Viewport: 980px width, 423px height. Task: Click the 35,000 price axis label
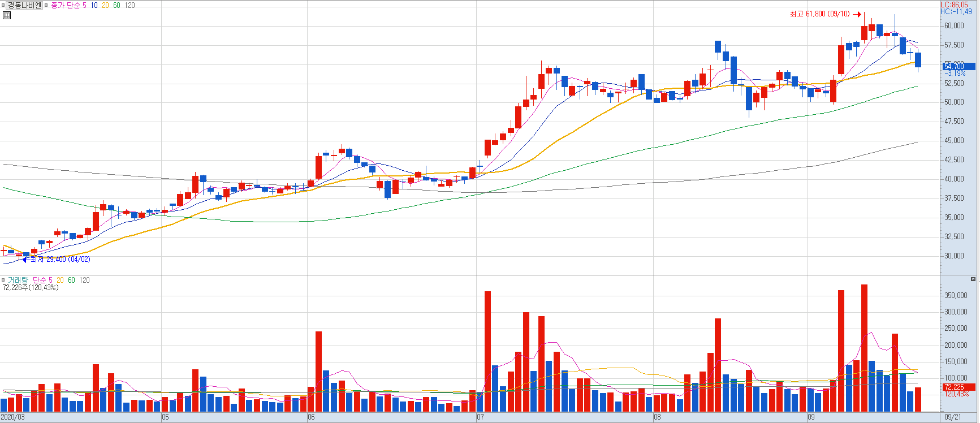point(954,218)
